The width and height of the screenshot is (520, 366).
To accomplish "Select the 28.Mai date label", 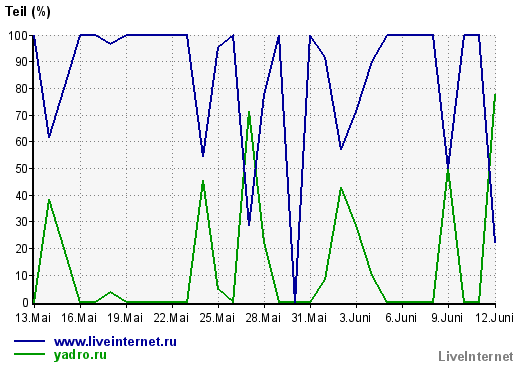I will [263, 318].
